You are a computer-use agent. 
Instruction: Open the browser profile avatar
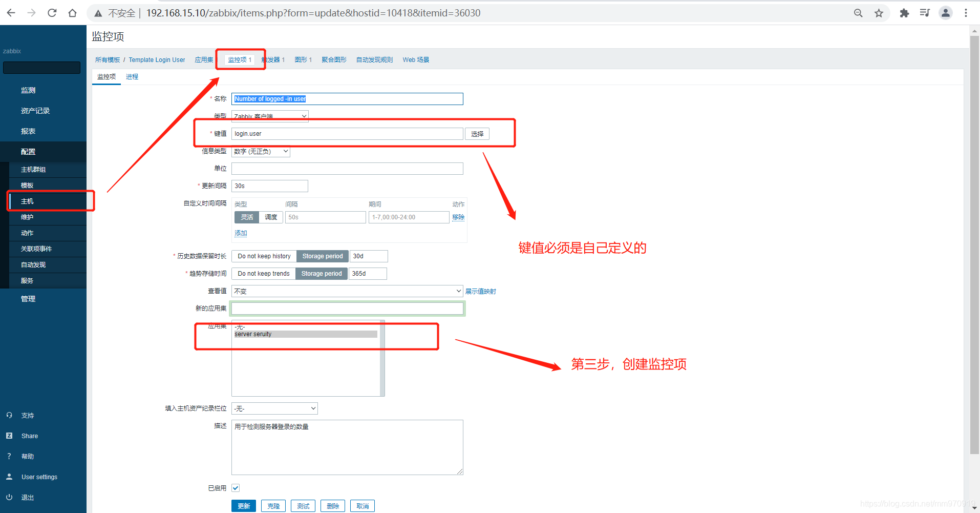[946, 13]
